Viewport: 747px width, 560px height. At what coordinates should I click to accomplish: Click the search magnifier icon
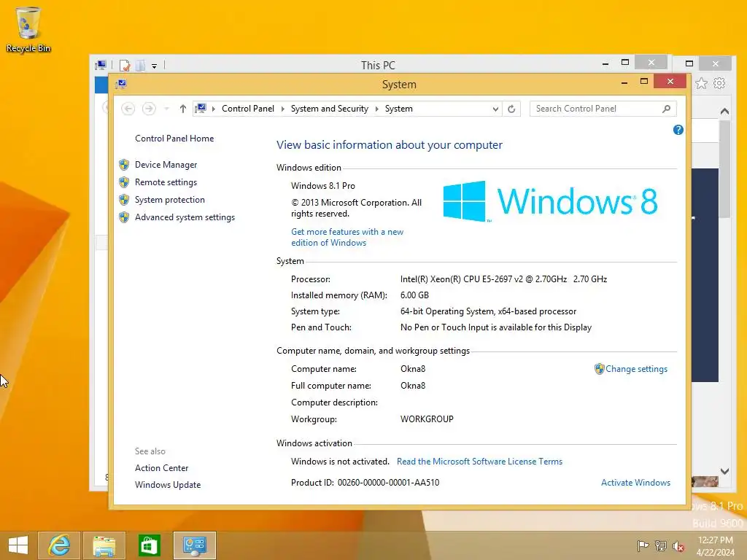tap(667, 109)
